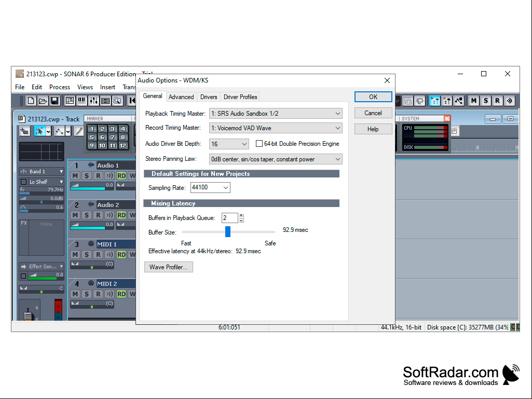Viewport: 532px width, 399px height.
Task: Open the Track view toolbar icon
Action: (70, 101)
